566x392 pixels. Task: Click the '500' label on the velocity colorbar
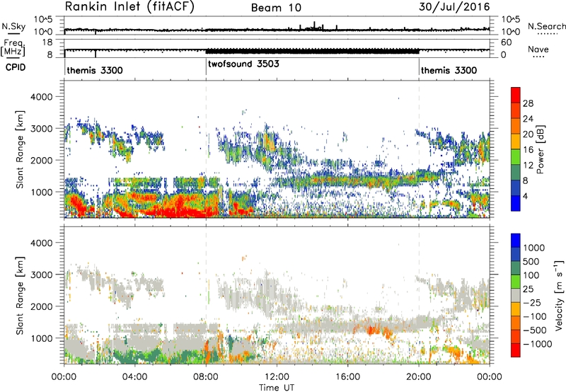pos(531,262)
